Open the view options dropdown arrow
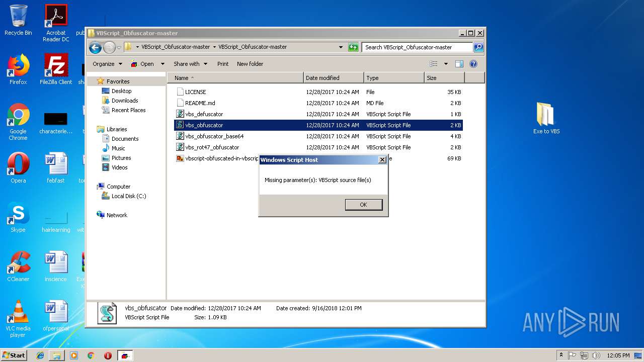The width and height of the screenshot is (644, 362). (446, 64)
